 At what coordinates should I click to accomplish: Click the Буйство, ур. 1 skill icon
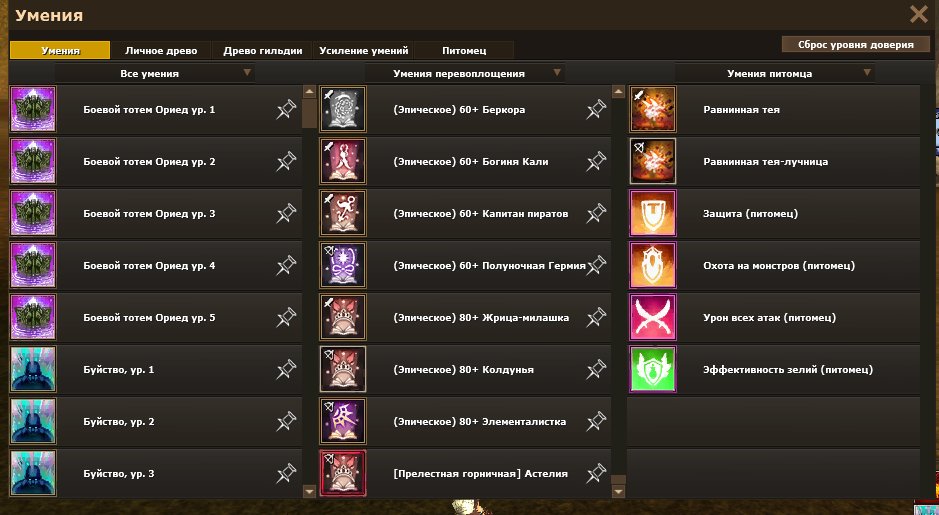tap(33, 369)
